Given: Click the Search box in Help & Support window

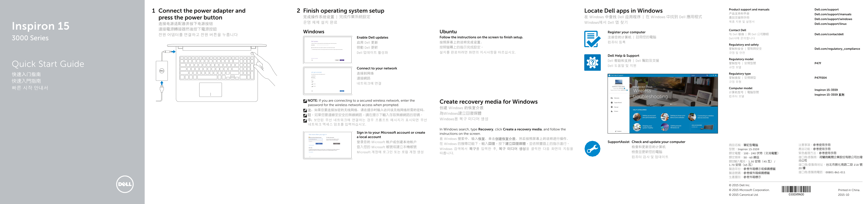Looking at the screenshot, I should [x=700, y=76].
